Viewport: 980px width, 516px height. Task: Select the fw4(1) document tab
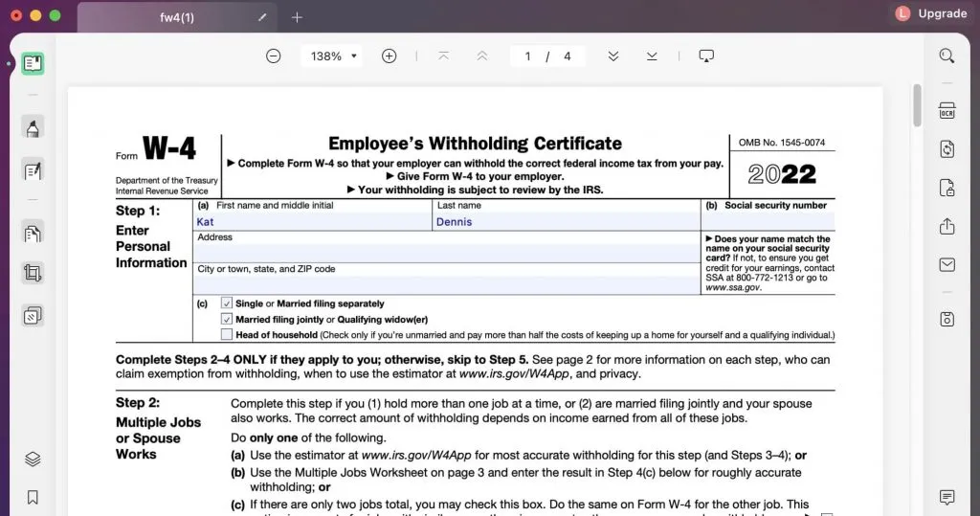tap(177, 17)
